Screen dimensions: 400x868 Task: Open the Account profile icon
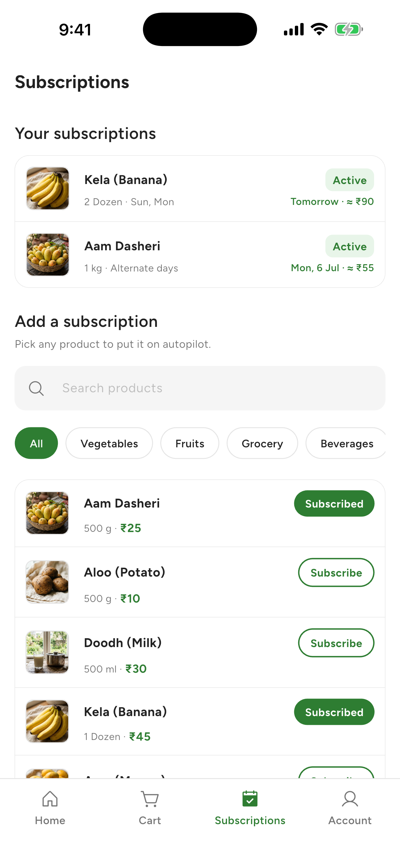[x=350, y=799]
